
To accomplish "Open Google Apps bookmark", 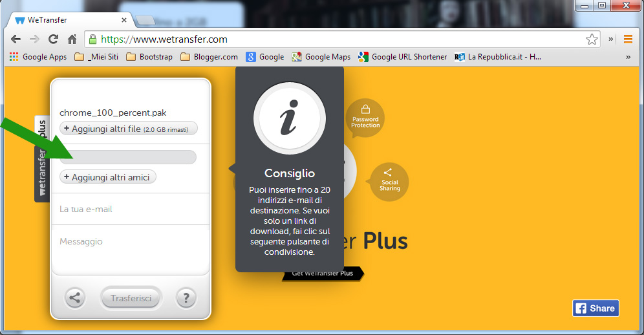I will [x=38, y=57].
